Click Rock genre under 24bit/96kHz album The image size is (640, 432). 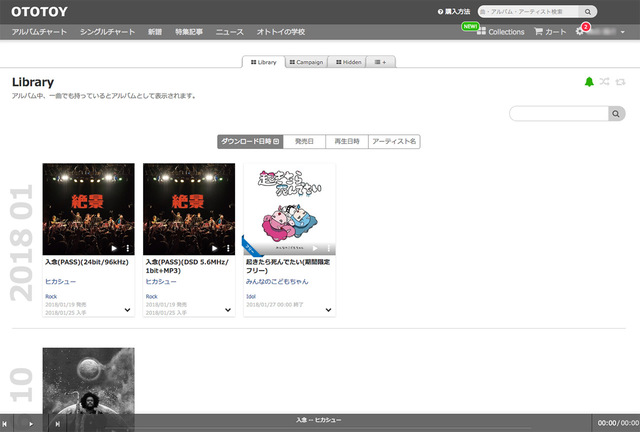coord(51,296)
